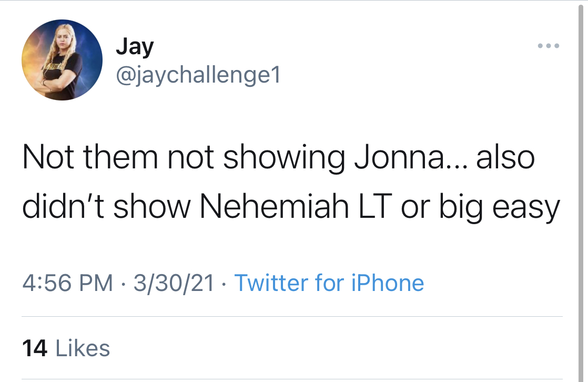Viewport: 588px width, 382px height.
Task: Click the display name Jay
Action: 135,47
